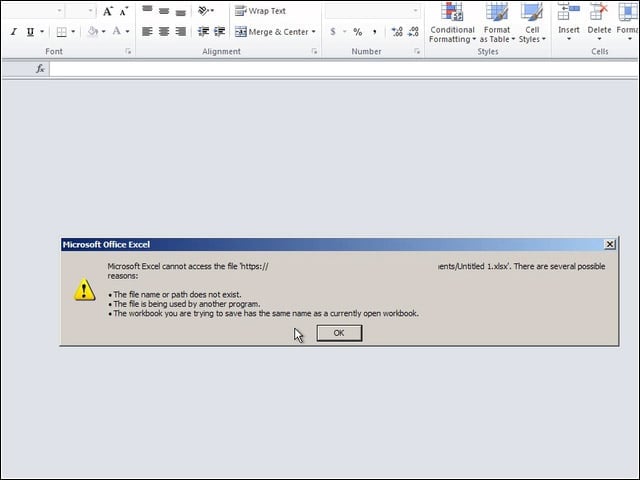Apply comma style
Screen dimensions: 640x480
coord(375,32)
